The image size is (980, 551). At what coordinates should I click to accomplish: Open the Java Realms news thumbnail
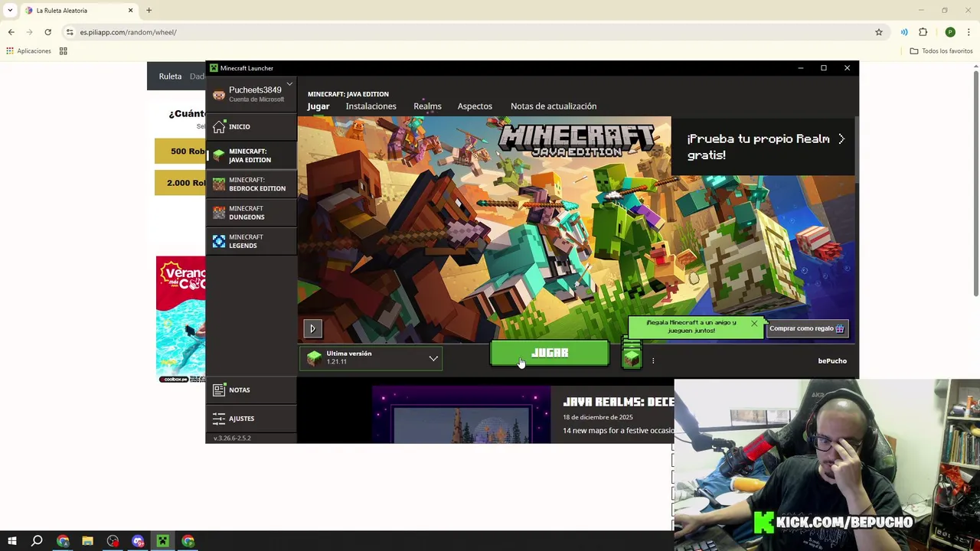(x=461, y=414)
